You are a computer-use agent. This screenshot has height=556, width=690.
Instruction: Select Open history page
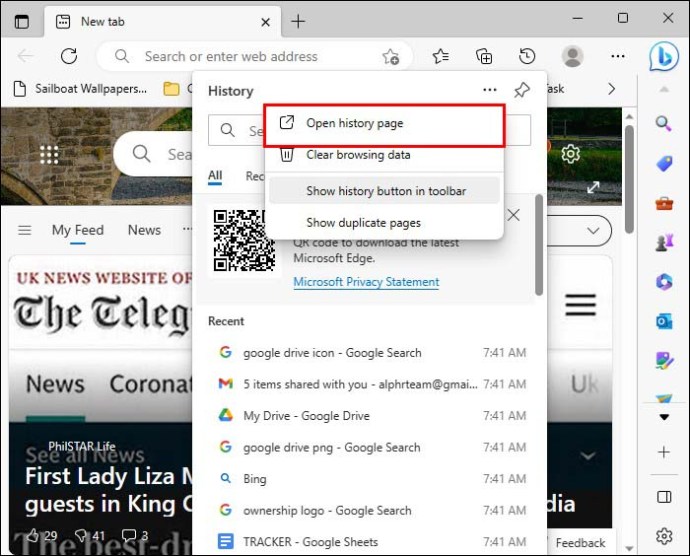tap(384, 123)
